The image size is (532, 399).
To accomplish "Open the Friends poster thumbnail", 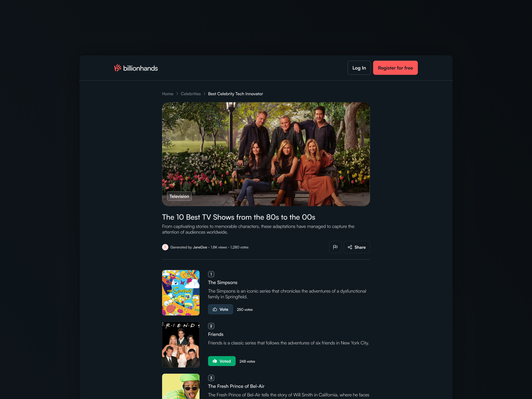I will point(181,345).
